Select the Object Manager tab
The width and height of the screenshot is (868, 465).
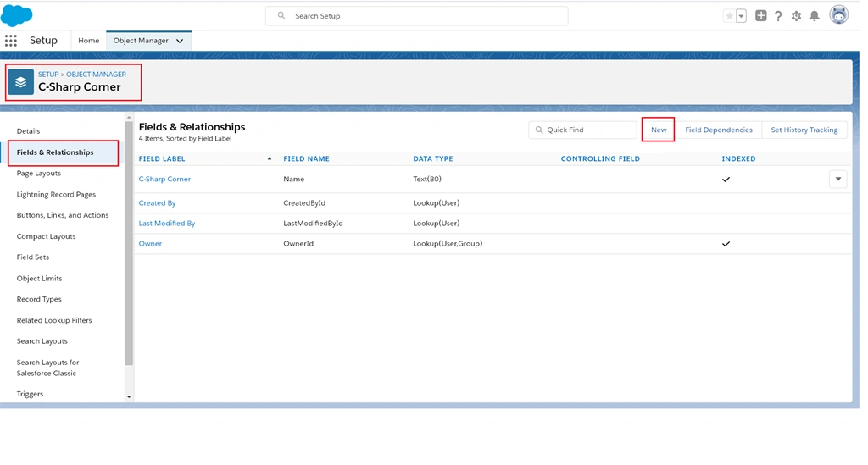(141, 41)
